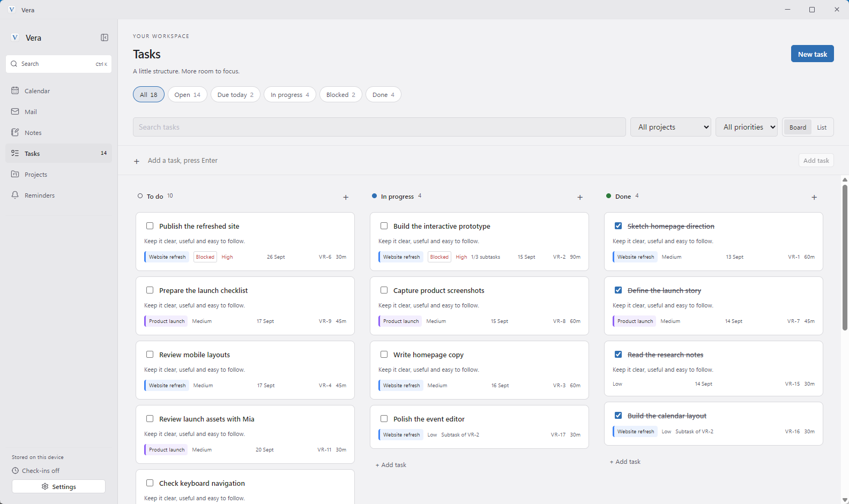The image size is (849, 504).
Task: Uncheck Build the calendar layout task
Action: click(619, 416)
